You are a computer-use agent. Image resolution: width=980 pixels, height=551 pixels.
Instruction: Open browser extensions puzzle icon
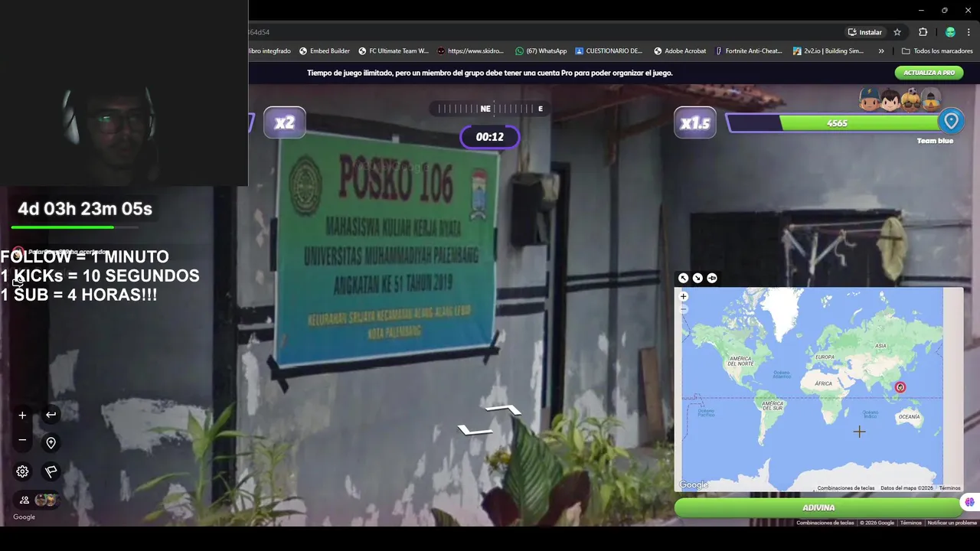[923, 32]
